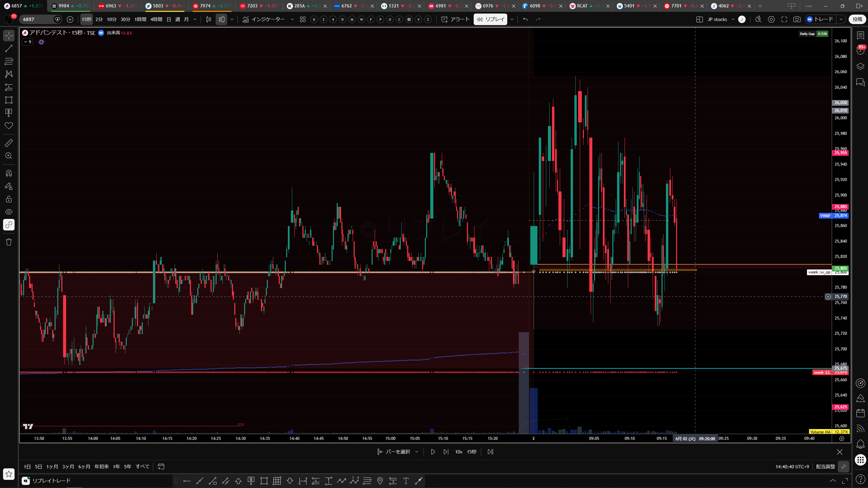Image resolution: width=868 pixels, height=488 pixels.
Task: Open the JP stocks layout dropdown
Action: coord(721,19)
